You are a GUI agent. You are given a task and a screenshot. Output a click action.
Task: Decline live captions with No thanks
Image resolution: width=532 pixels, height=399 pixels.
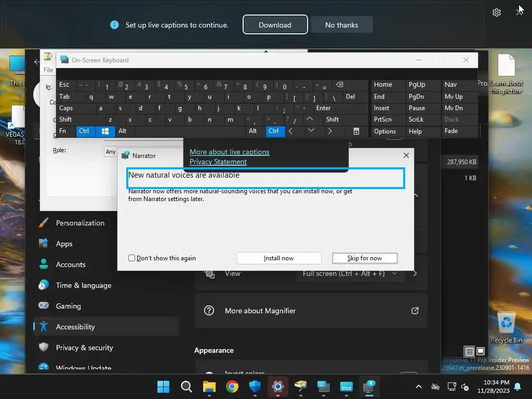tap(341, 25)
